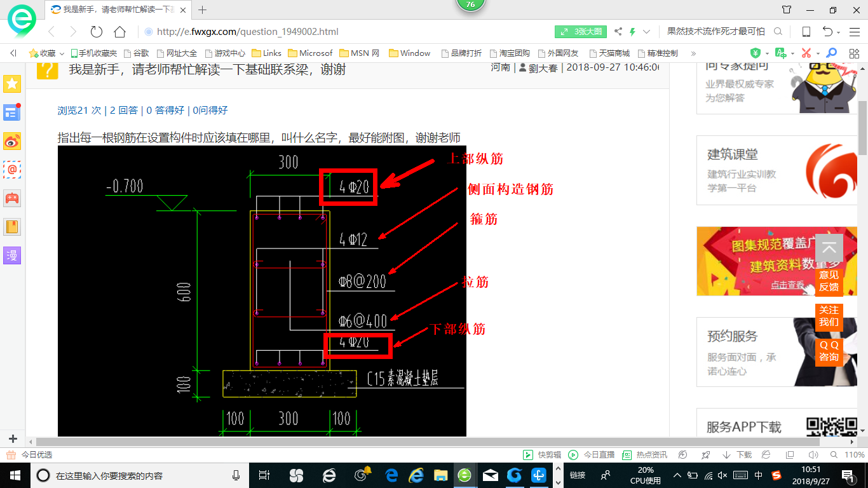Click the 意见反馈 orange button
This screenshot has width=868, height=488.
[829, 281]
